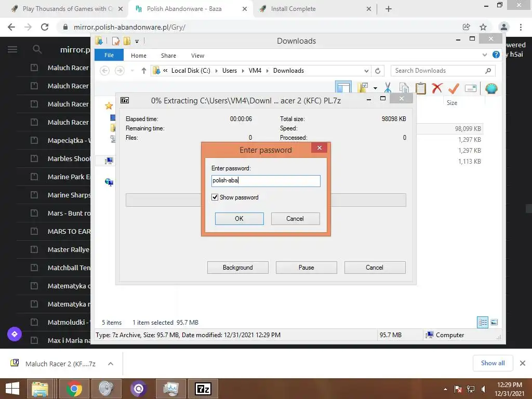Open the Chrome three-dot menu
This screenshot has height=399, width=532.
pos(521,27)
